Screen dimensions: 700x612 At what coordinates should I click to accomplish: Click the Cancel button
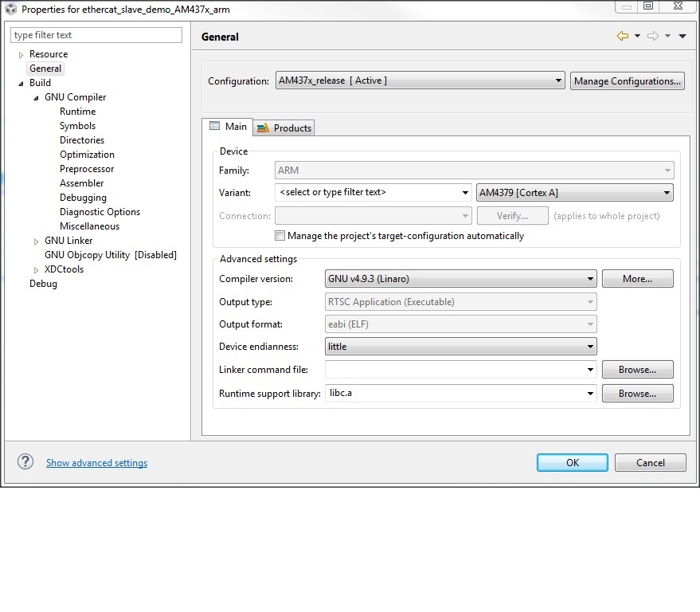[651, 462]
